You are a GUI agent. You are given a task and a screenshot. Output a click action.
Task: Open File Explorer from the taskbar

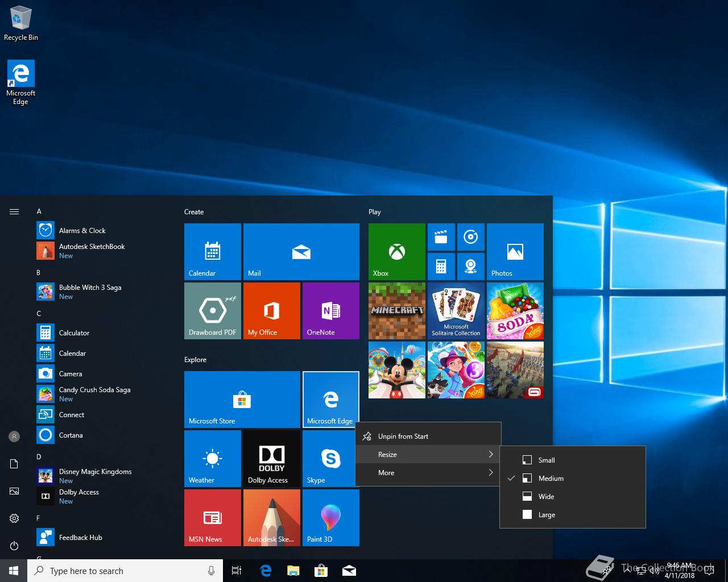coord(293,571)
